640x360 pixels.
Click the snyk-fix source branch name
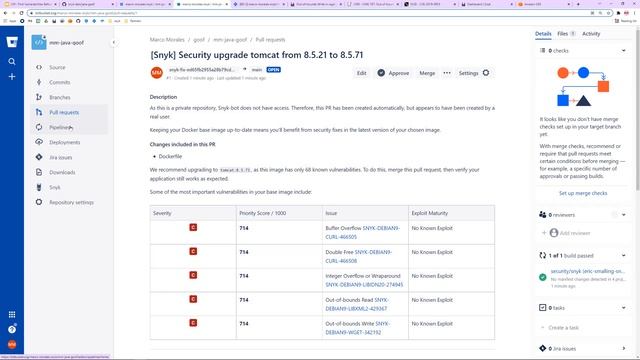[x=202, y=70]
